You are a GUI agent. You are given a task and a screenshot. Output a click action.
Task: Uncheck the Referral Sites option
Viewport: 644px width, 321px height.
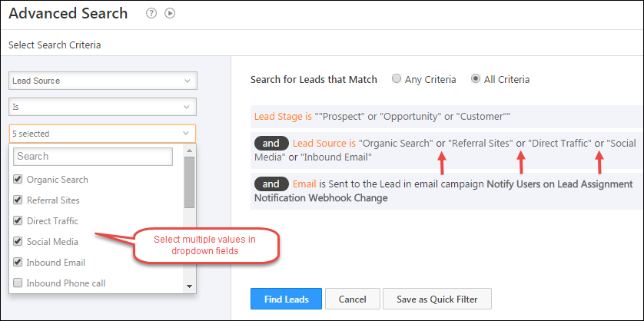point(18,200)
